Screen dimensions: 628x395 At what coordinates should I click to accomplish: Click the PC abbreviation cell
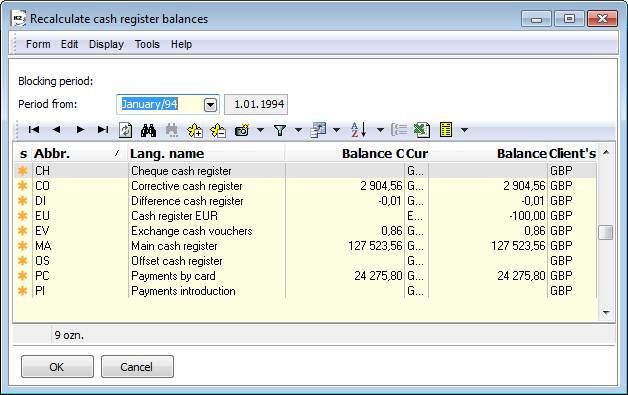point(79,276)
